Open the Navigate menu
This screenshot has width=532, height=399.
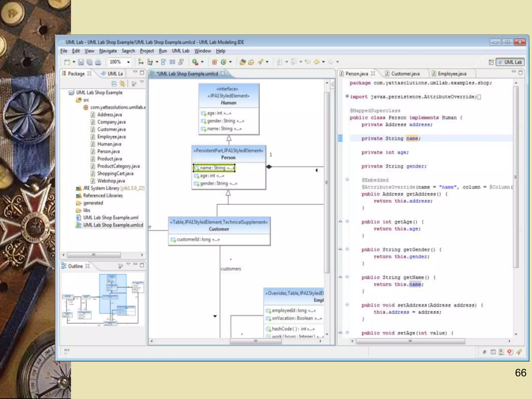click(x=108, y=51)
